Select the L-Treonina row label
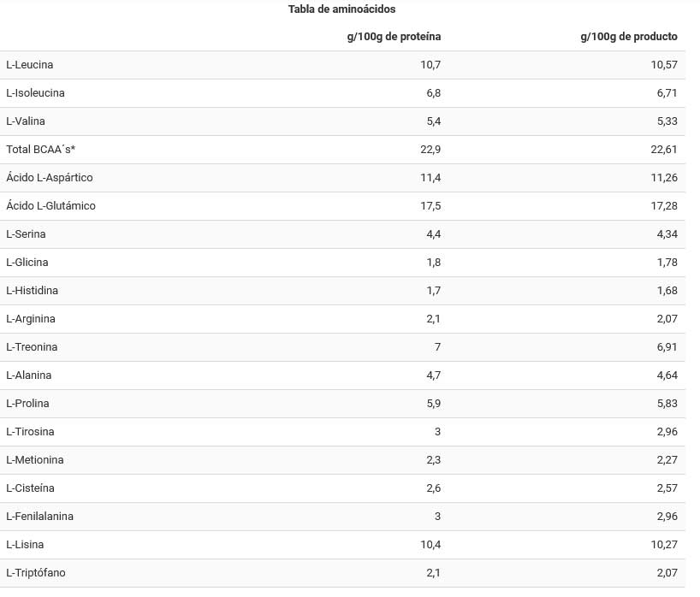 32,347
